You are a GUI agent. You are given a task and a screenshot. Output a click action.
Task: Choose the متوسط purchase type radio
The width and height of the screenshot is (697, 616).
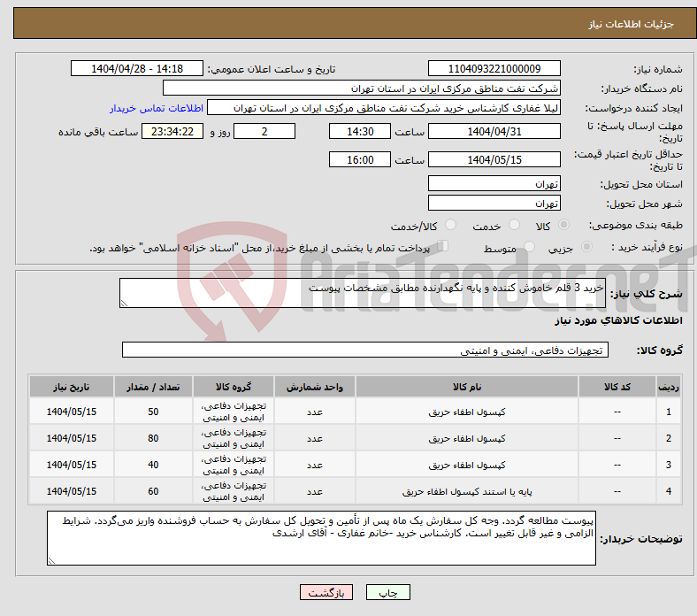tap(530, 248)
